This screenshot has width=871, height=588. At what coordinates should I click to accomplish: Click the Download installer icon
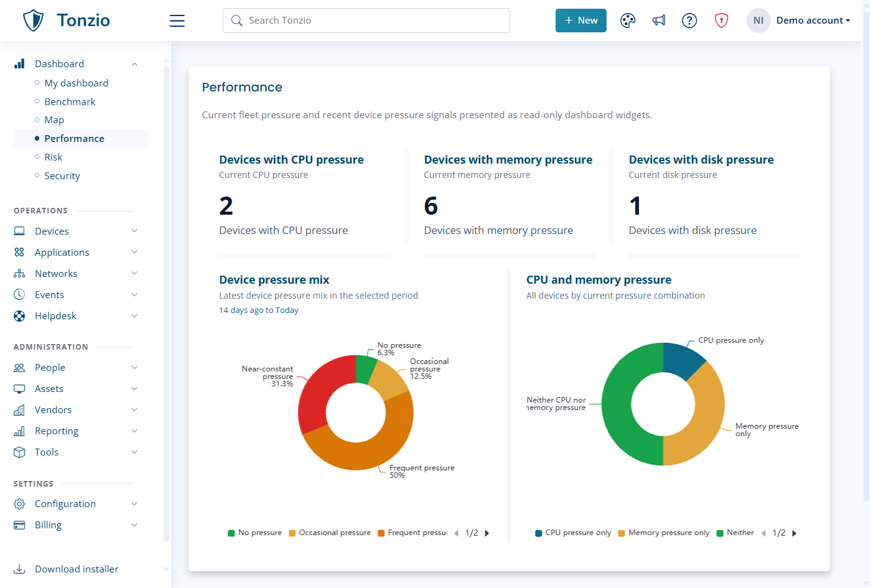[19, 569]
